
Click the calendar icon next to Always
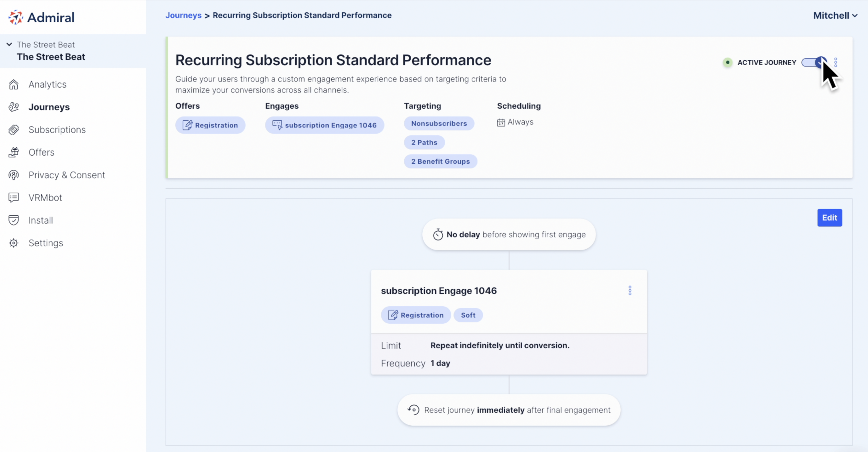pyautogui.click(x=501, y=122)
